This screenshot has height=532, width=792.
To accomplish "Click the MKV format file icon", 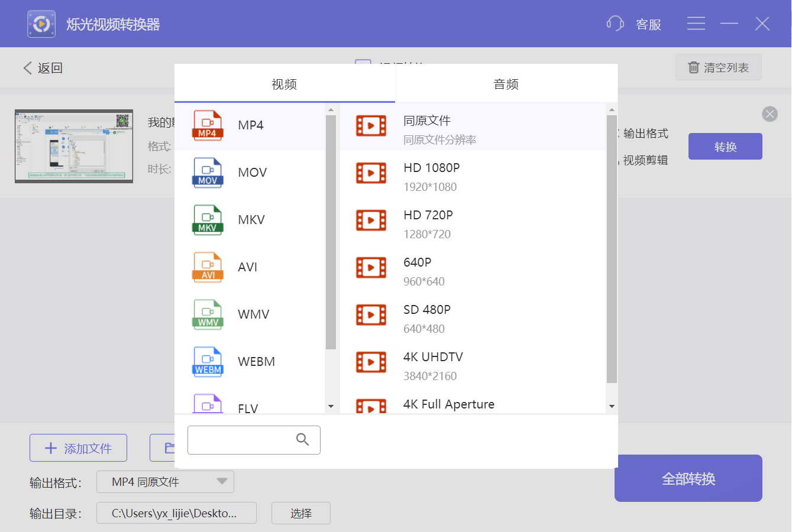I will [x=208, y=220].
